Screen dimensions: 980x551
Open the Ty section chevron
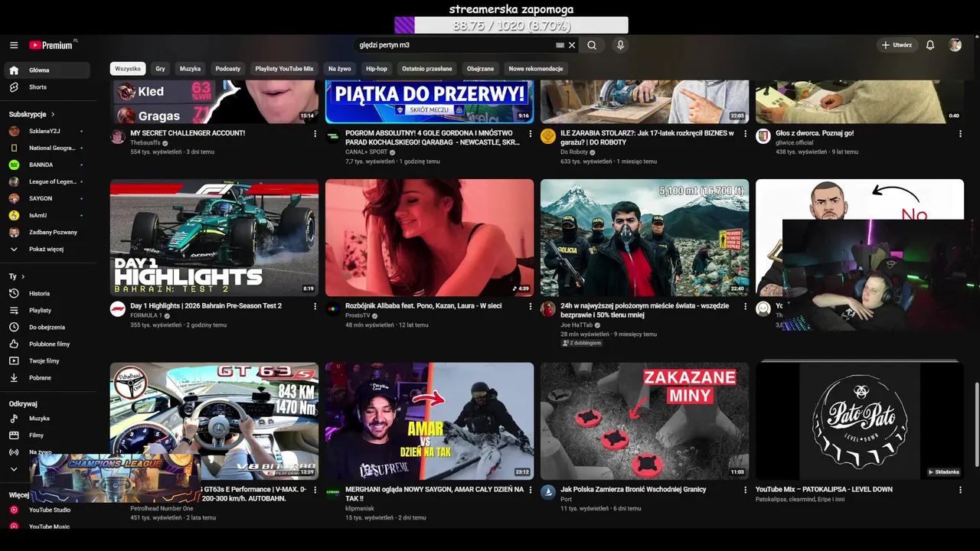click(x=23, y=276)
